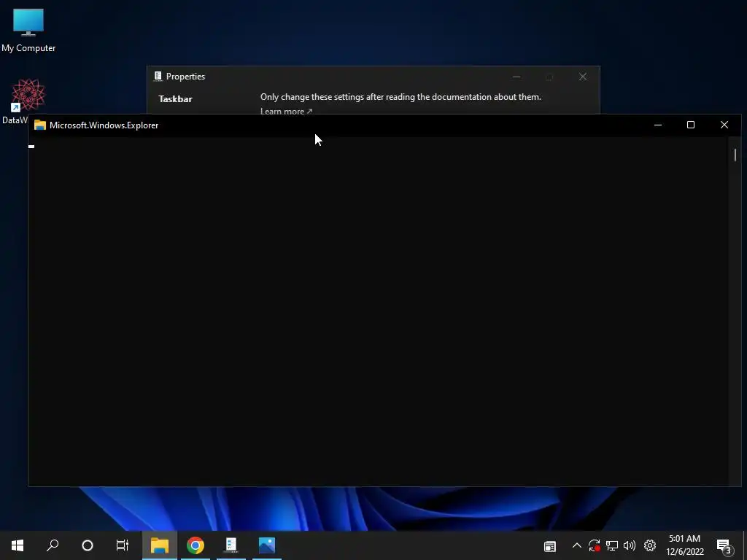Open the My Computer desktop icon
The image size is (747, 560).
(x=28, y=31)
